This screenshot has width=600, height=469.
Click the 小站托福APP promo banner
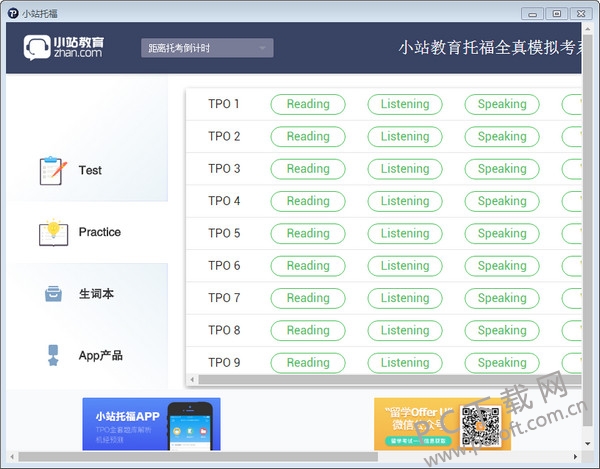(151, 424)
